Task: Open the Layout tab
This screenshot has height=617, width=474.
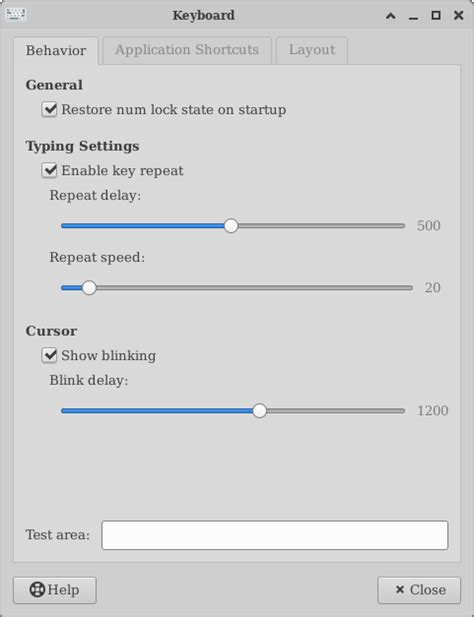Action: click(312, 50)
